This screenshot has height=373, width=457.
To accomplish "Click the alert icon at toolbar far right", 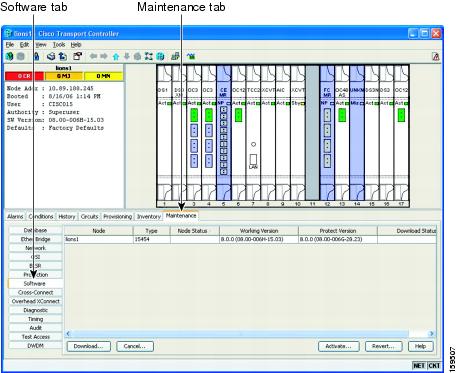I will click(x=436, y=57).
